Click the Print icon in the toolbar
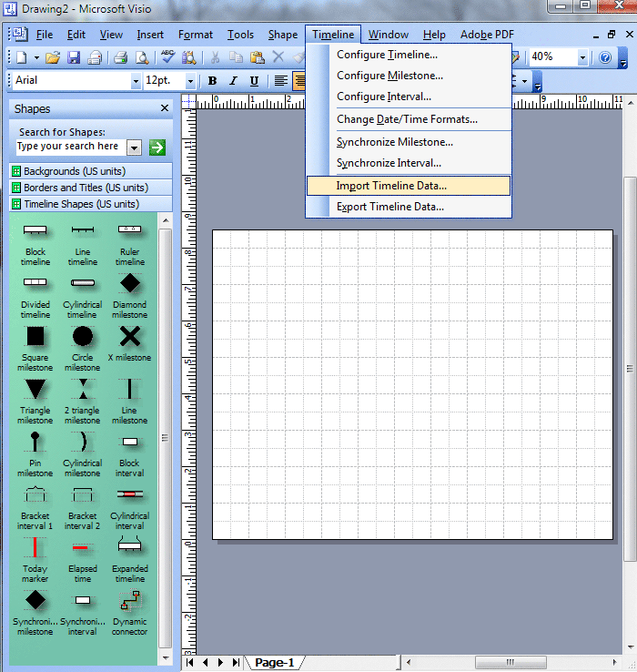The height and width of the screenshot is (672, 637). tap(120, 57)
